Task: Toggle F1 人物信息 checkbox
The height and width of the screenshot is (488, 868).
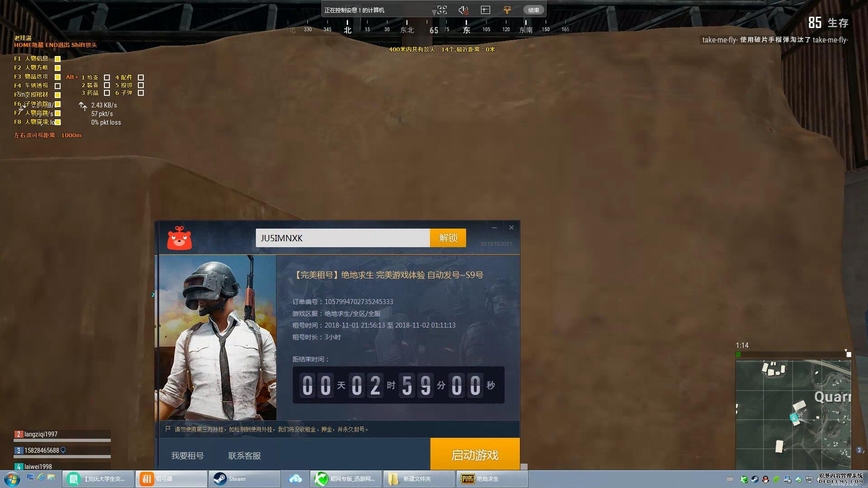Action: pyautogui.click(x=57, y=59)
